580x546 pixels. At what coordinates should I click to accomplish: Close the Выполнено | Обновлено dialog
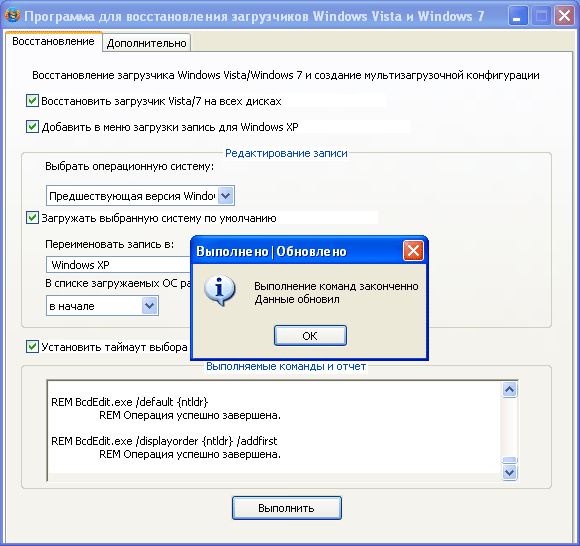point(413,251)
